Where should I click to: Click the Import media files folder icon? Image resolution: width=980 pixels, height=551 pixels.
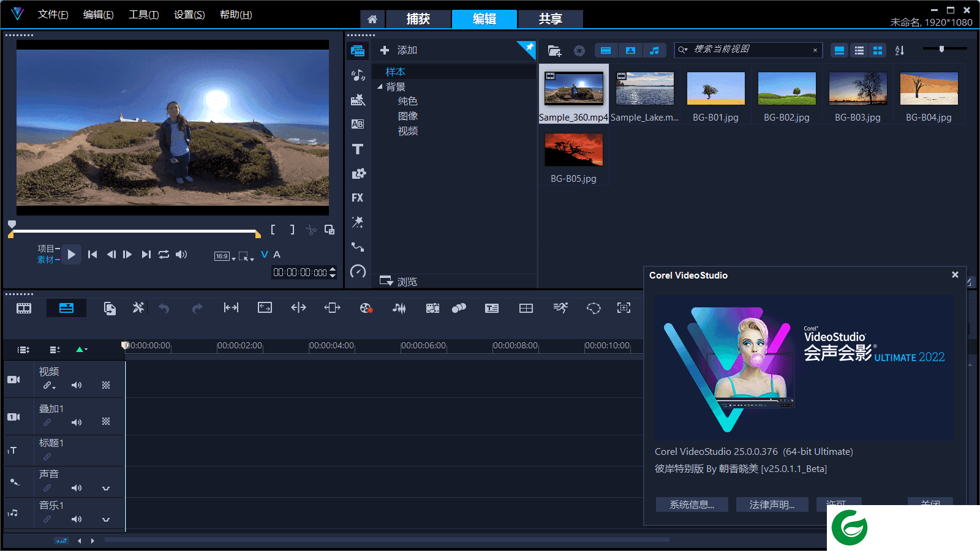554,51
